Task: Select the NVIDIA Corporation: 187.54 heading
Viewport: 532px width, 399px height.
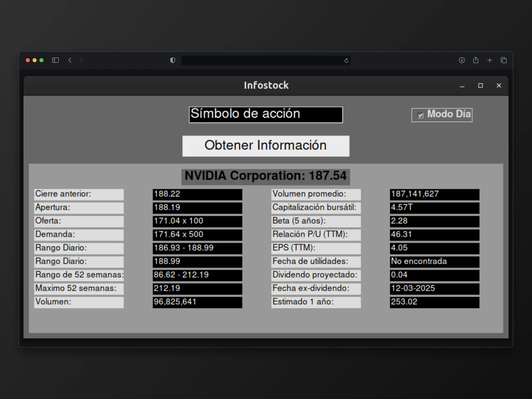Action: click(266, 177)
